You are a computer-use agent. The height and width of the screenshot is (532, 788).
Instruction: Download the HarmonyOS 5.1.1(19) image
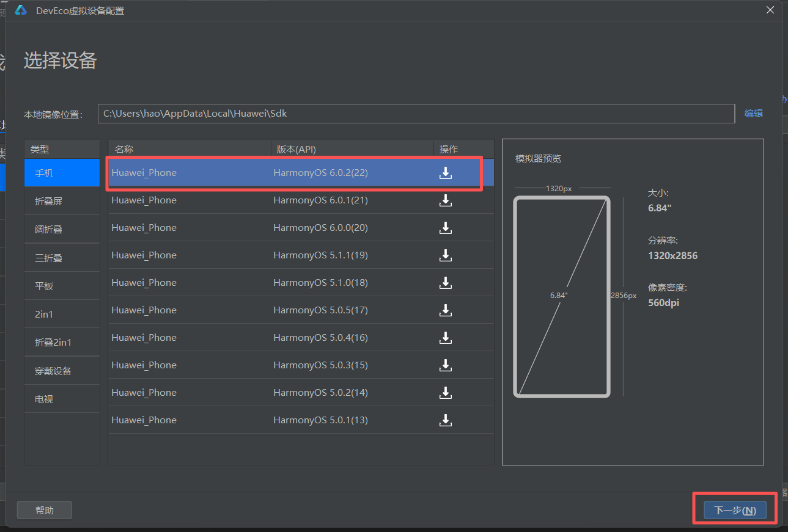coord(446,255)
